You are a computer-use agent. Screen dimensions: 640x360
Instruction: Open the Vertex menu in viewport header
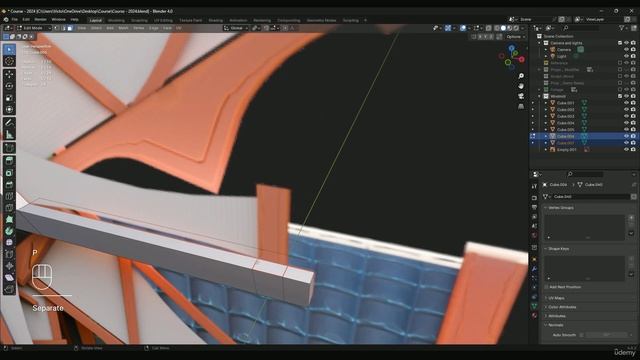[x=139, y=28]
